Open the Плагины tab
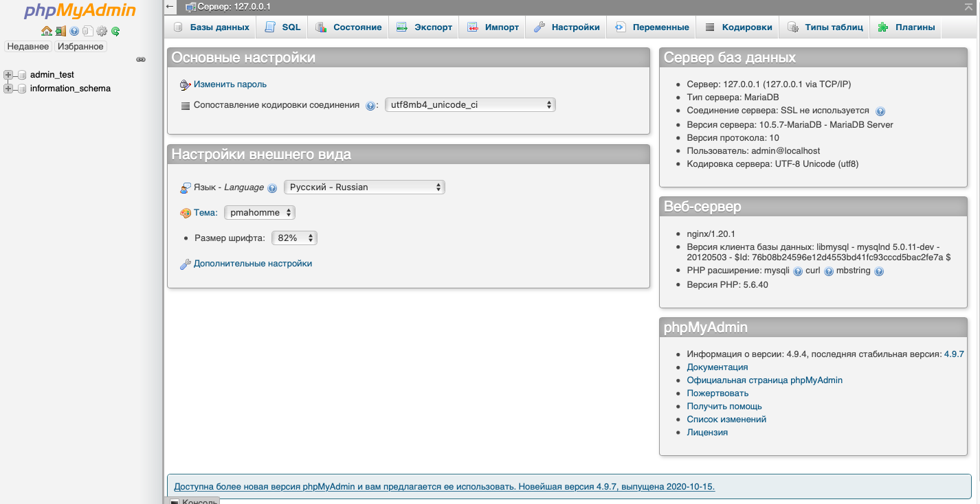 (906, 27)
